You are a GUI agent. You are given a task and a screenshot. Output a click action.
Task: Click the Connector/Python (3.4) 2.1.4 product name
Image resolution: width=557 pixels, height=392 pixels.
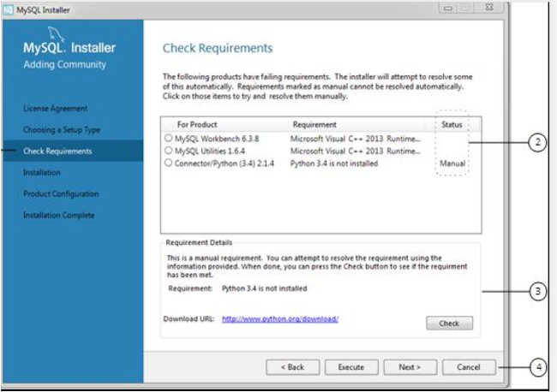pyautogui.click(x=225, y=163)
